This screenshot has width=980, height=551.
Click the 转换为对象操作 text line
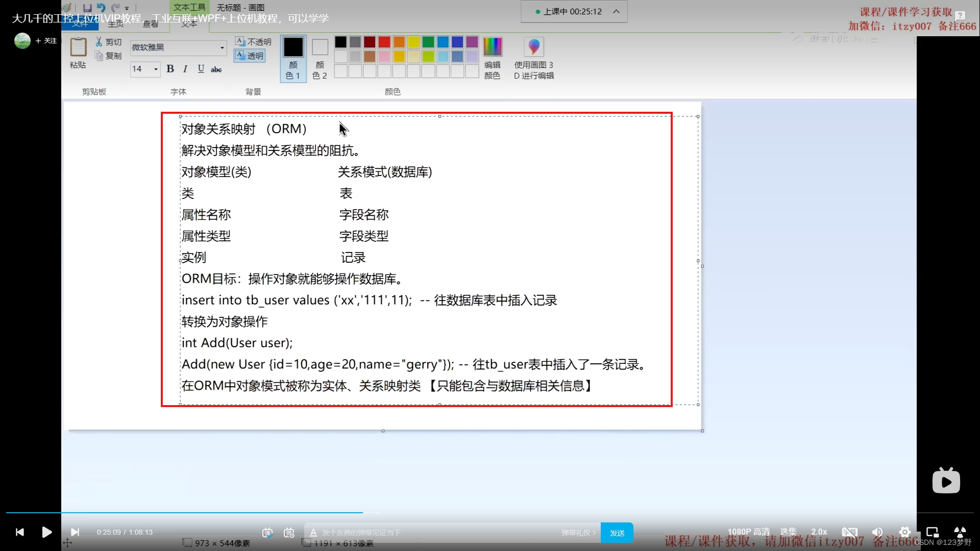[225, 321]
